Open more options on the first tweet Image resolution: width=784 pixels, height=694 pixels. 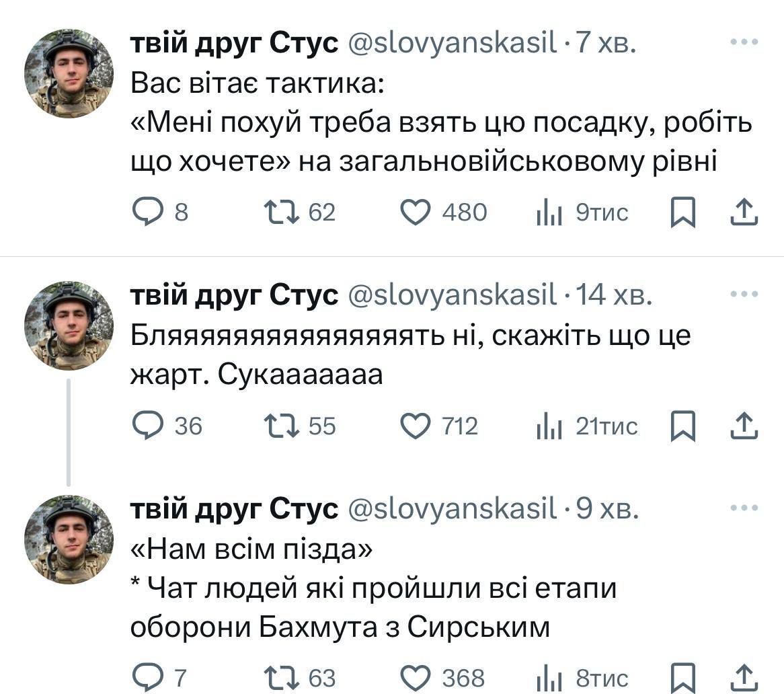point(744,43)
